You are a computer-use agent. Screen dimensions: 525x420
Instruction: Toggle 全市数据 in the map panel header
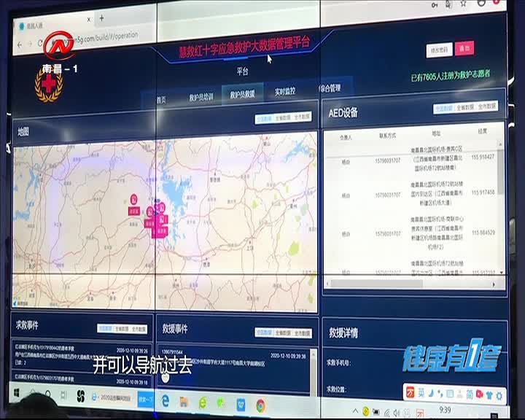303,118
